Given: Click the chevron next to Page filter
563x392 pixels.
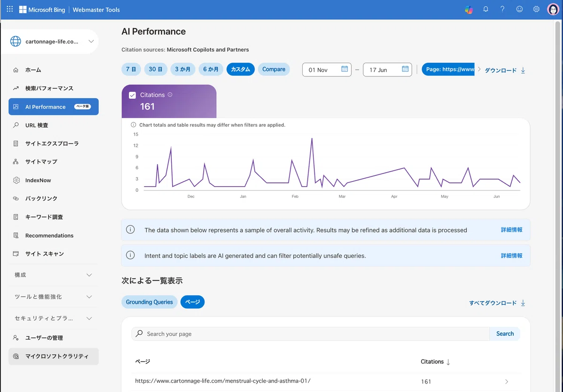Looking at the screenshot, I should 479,69.
